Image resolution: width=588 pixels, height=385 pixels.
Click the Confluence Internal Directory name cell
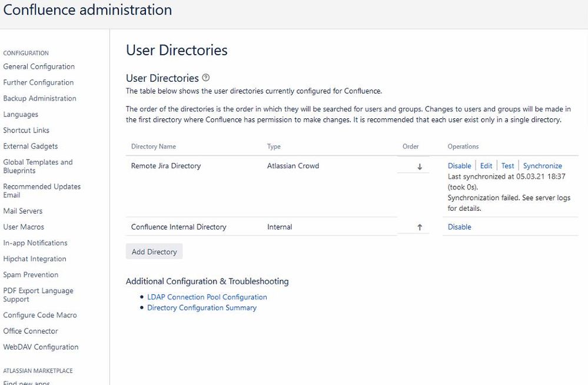click(178, 227)
